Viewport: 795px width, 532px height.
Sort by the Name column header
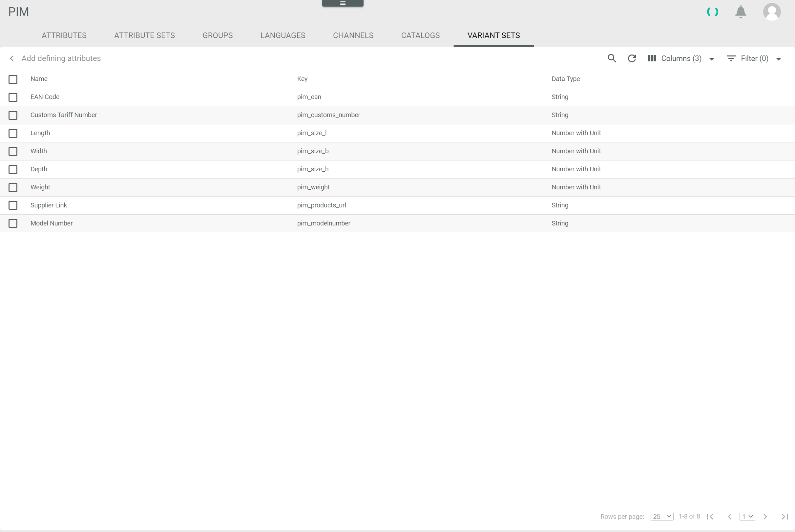point(39,79)
